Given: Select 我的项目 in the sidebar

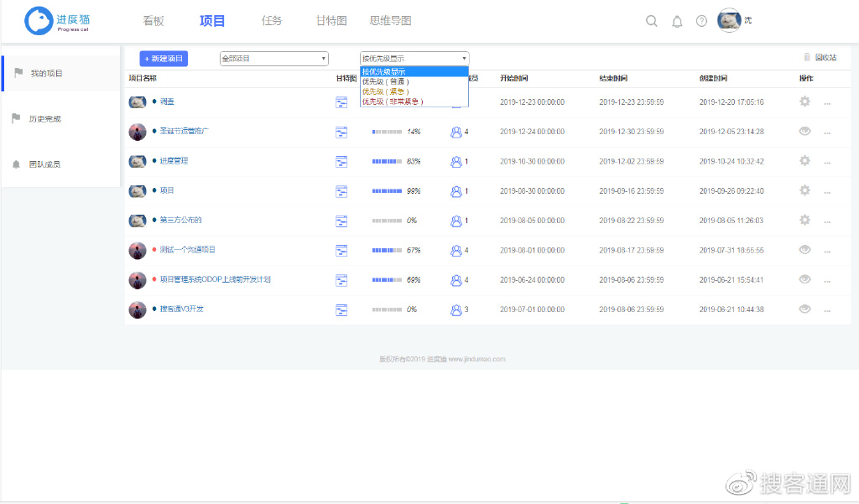Looking at the screenshot, I should (60, 74).
